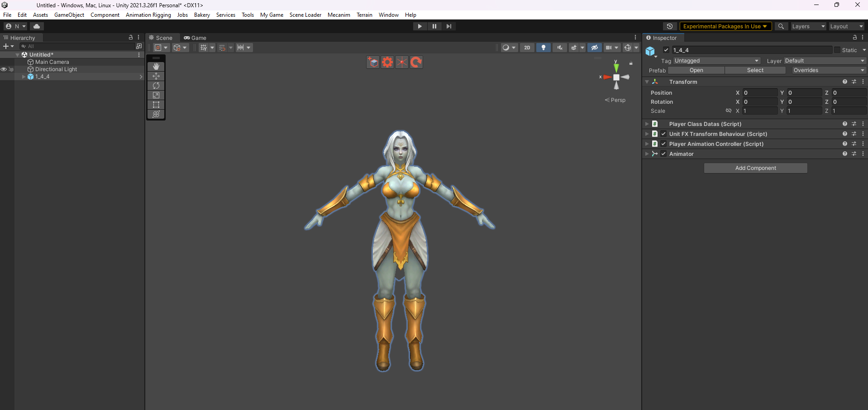Open Player Class Datas help icon

click(x=844, y=124)
